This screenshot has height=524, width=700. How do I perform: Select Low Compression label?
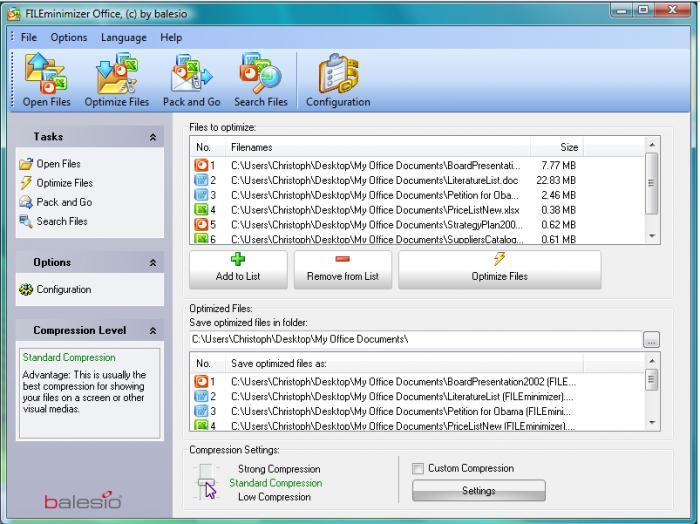274,497
